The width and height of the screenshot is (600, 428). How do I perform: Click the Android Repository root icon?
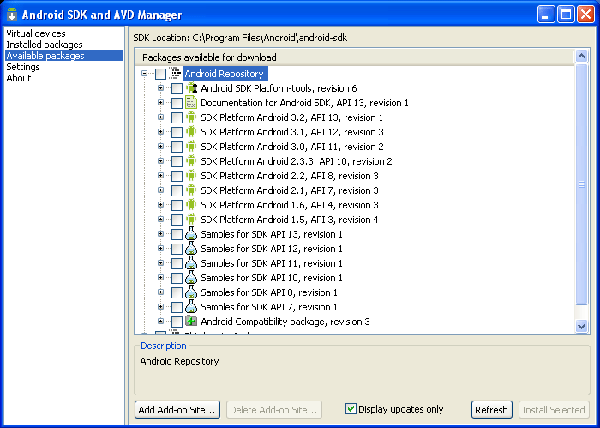tap(176, 73)
